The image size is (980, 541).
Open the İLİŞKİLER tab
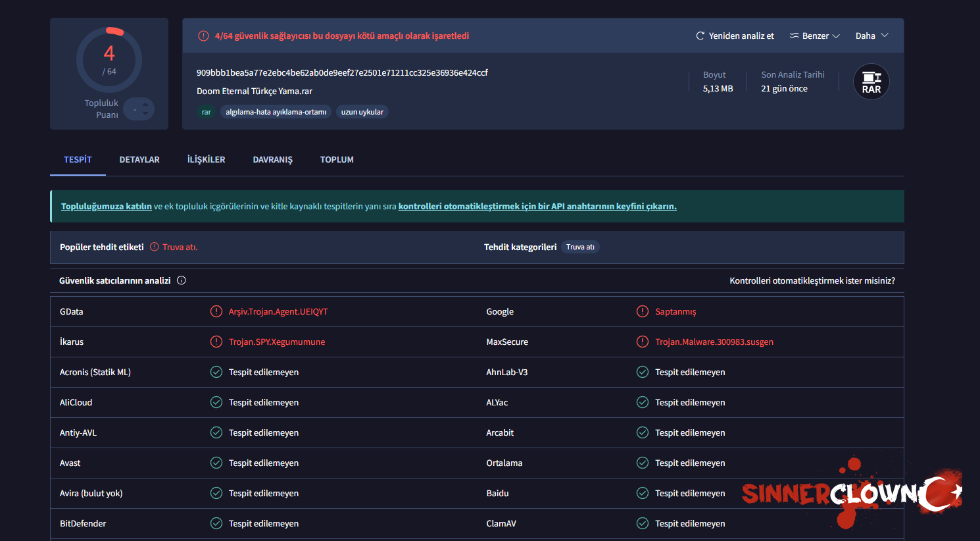tap(206, 160)
